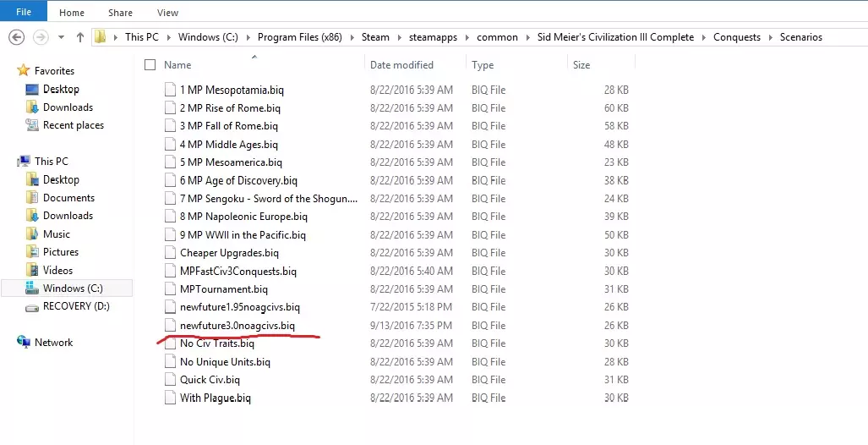Select file icon of Cheaper Upgrades.biq

[x=170, y=253]
